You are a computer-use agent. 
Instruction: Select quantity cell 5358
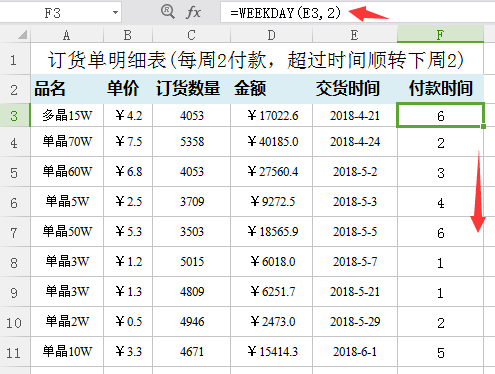pos(191,142)
